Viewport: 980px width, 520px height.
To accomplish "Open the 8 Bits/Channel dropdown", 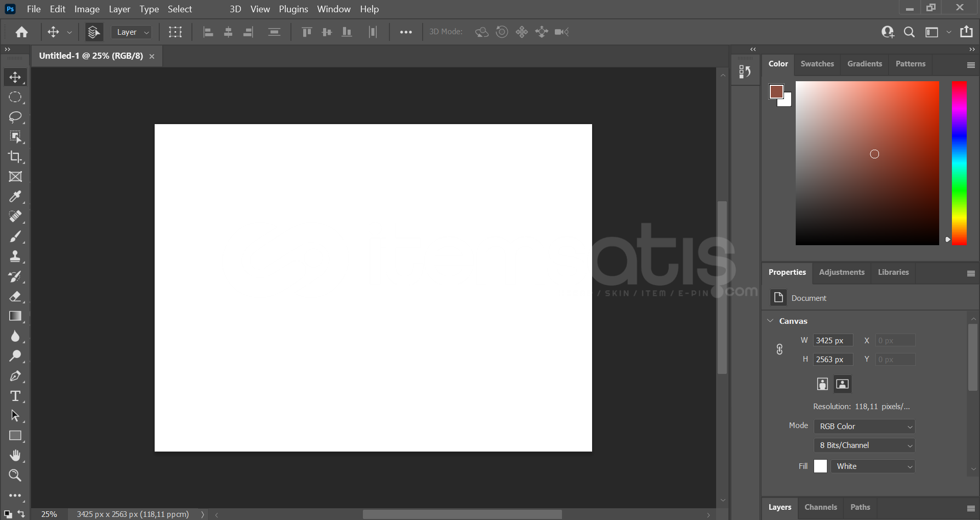I will click(864, 445).
